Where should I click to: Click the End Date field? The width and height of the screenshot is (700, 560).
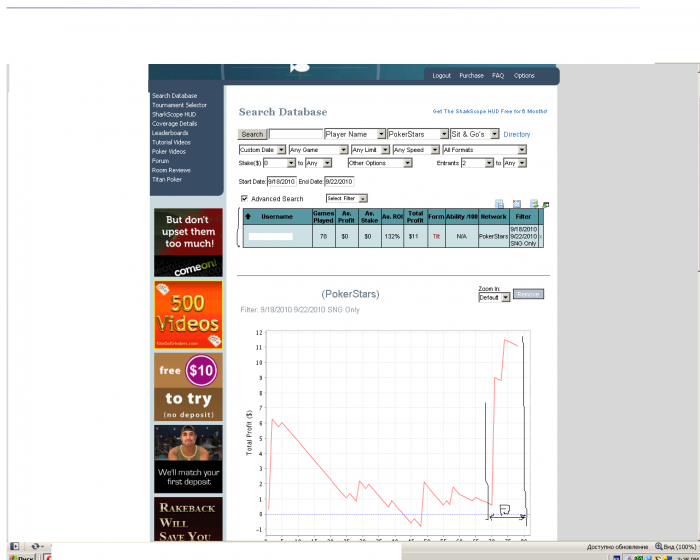coord(339,181)
